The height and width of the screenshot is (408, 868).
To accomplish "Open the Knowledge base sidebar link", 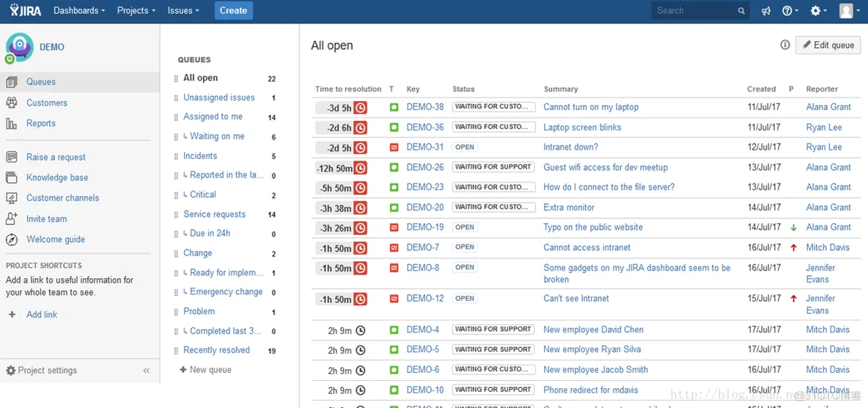I will [x=57, y=178].
